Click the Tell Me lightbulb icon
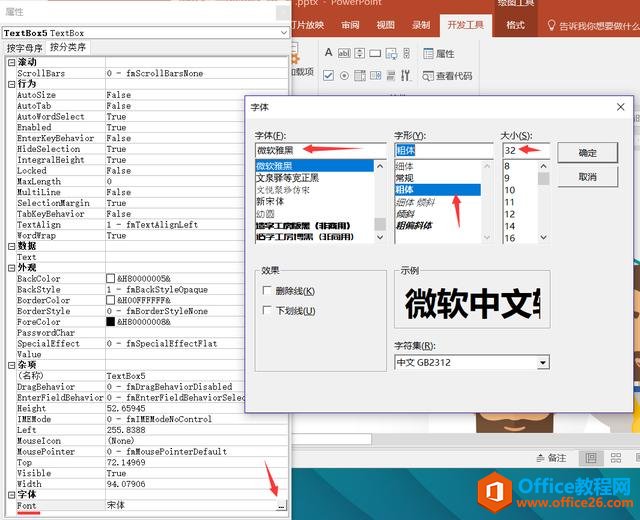 (x=551, y=25)
